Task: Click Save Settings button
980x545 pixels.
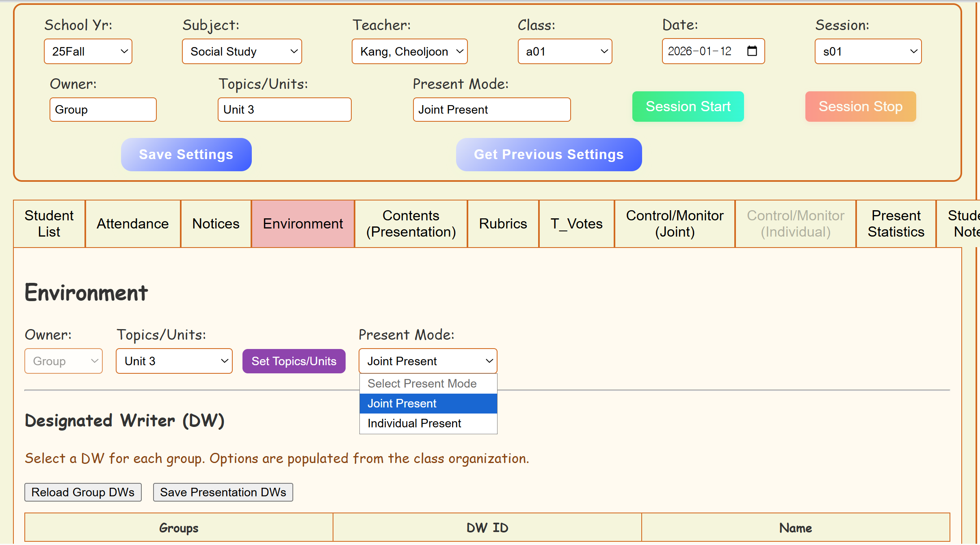Action: (186, 154)
